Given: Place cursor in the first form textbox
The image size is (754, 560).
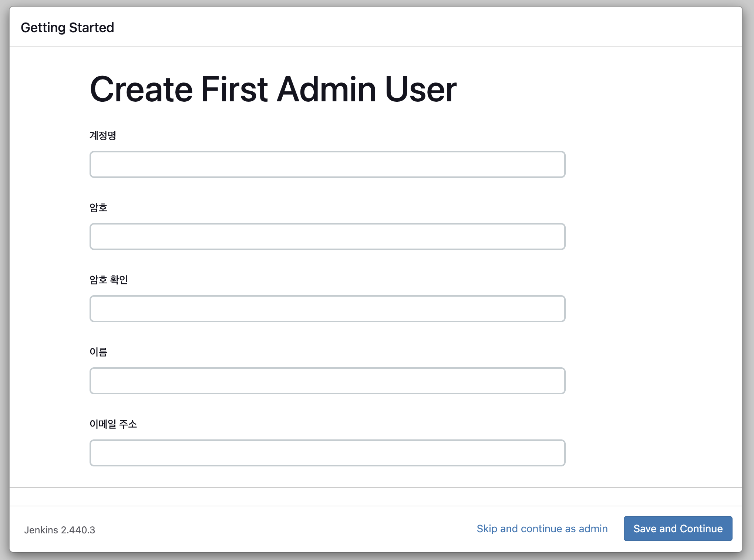Looking at the screenshot, I should (327, 164).
